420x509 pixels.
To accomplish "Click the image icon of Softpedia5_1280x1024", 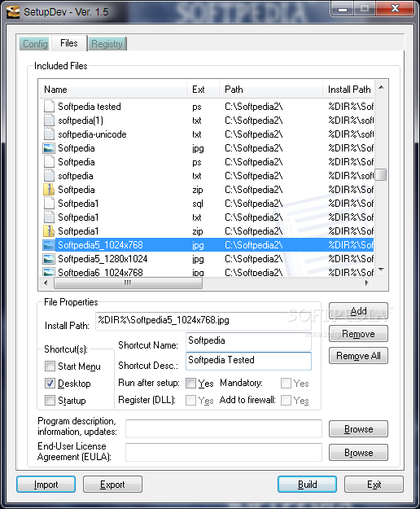I will (49, 259).
